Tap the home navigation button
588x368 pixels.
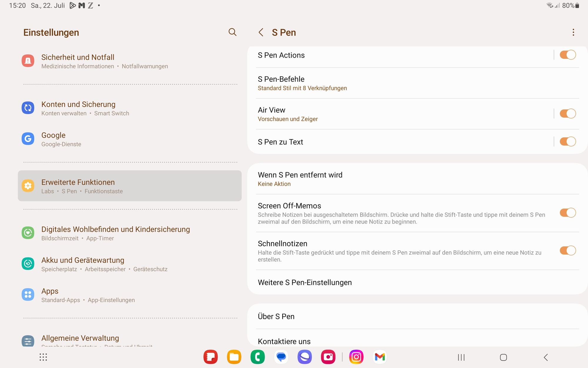pos(503,357)
